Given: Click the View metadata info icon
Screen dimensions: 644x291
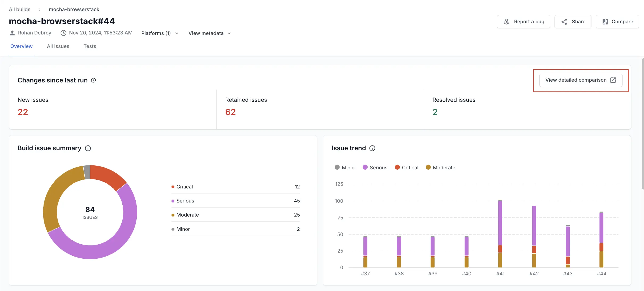Looking at the screenshot, I should pos(229,33).
